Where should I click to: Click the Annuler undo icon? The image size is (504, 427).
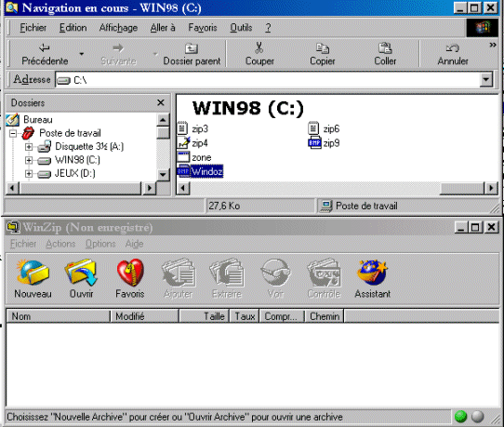click(x=452, y=48)
